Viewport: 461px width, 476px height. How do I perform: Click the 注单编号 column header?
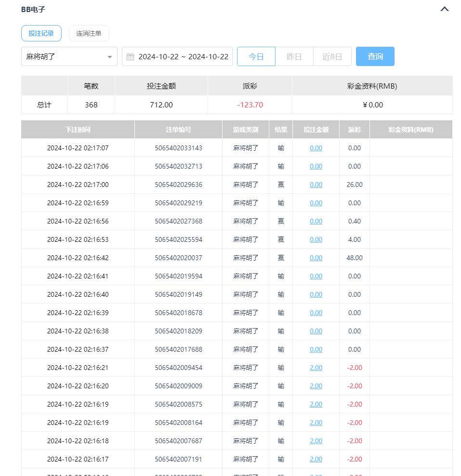pos(178,130)
